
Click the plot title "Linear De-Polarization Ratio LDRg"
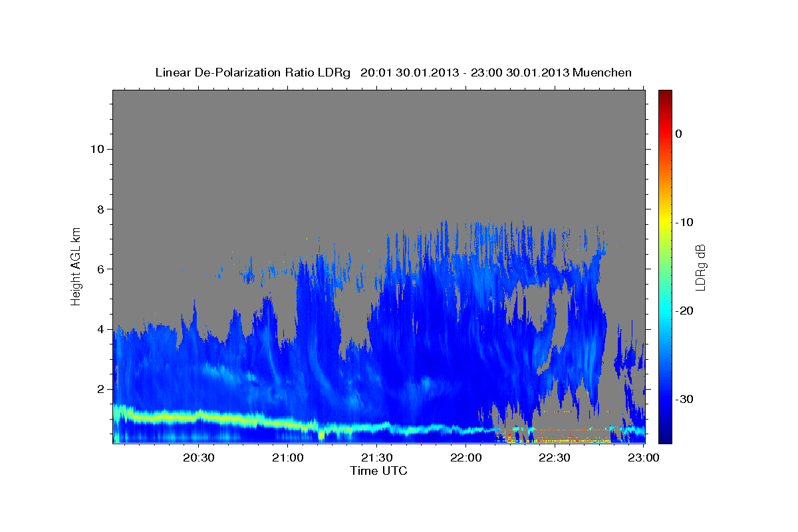(253, 72)
